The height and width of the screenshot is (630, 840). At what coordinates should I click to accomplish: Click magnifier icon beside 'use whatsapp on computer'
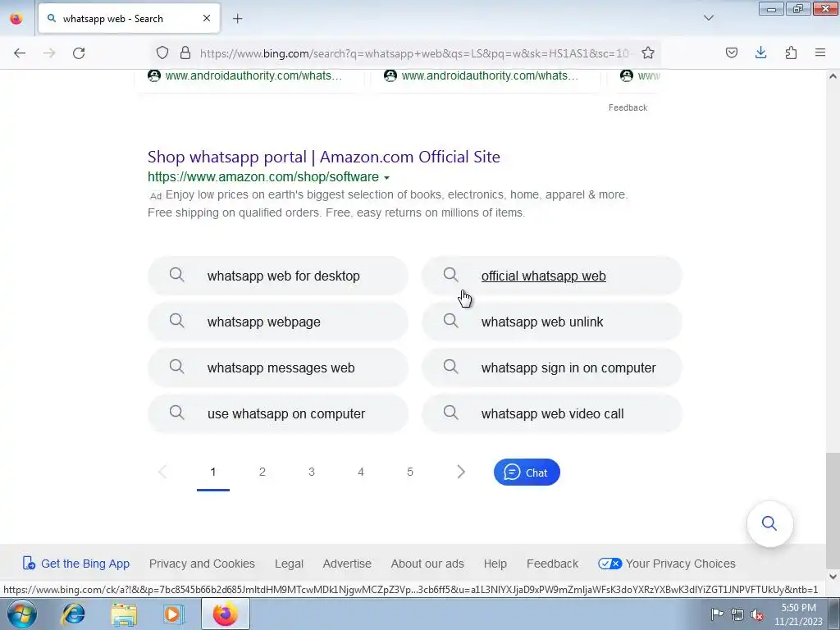177,413
